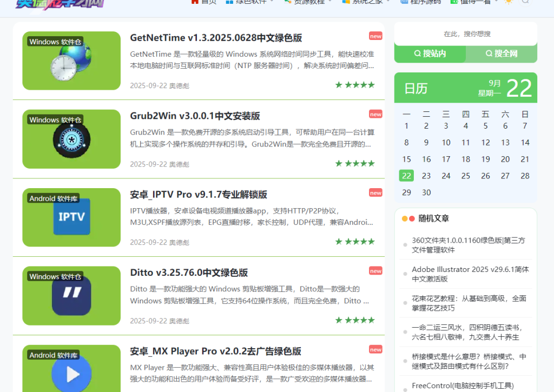Click the magnifier icon in 搜站内
The height and width of the screenshot is (392, 554).
pos(417,54)
